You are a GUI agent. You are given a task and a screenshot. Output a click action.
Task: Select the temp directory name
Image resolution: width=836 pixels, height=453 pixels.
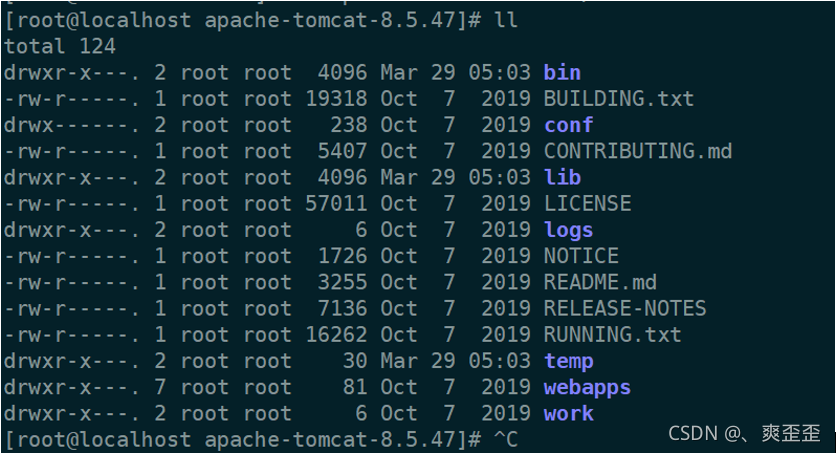[568, 361]
